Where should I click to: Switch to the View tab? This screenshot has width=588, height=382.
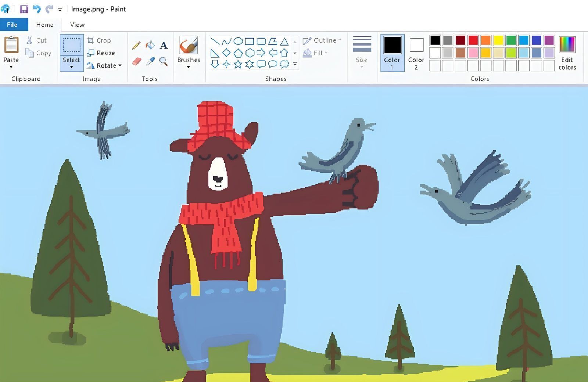tap(77, 25)
